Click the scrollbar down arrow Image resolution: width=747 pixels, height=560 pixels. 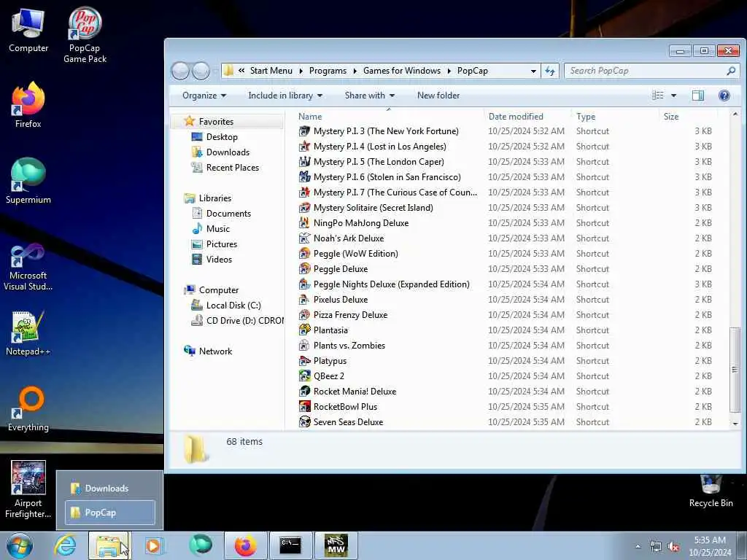pyautogui.click(x=735, y=424)
